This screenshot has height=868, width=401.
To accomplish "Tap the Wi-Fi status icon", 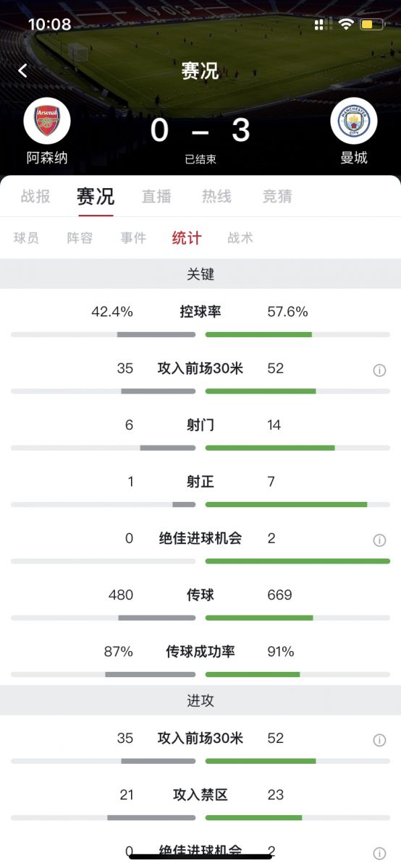I will click(346, 25).
